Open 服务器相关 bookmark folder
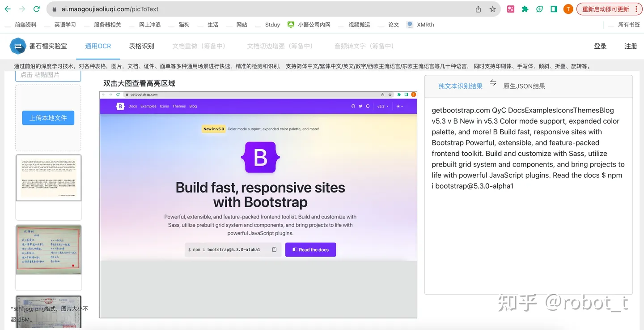 pos(107,25)
